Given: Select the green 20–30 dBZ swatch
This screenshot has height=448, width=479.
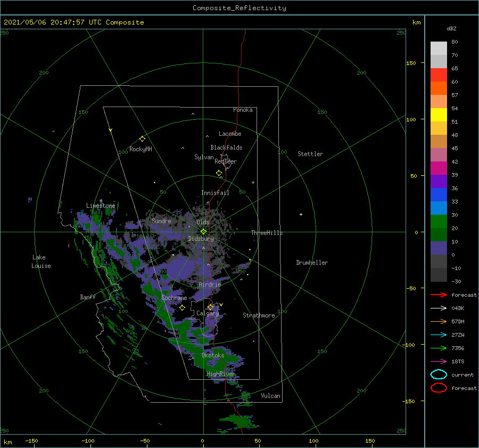Looking at the screenshot, I should tap(439, 222).
